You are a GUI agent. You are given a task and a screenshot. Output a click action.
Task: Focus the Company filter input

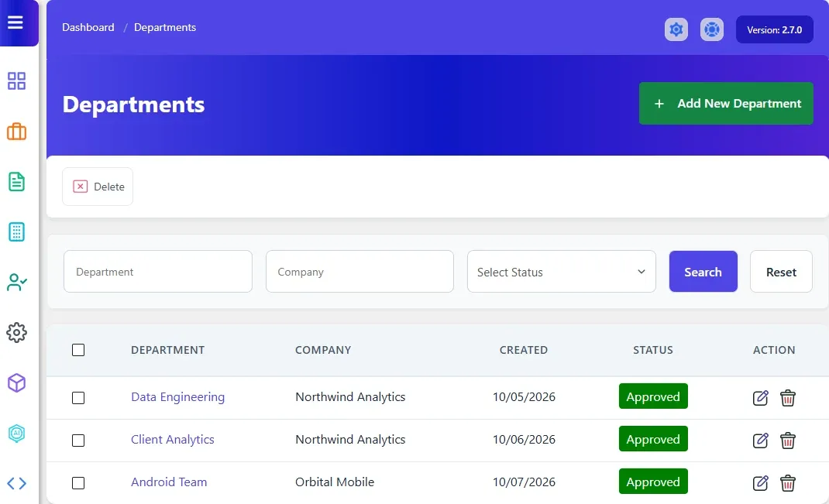click(359, 272)
